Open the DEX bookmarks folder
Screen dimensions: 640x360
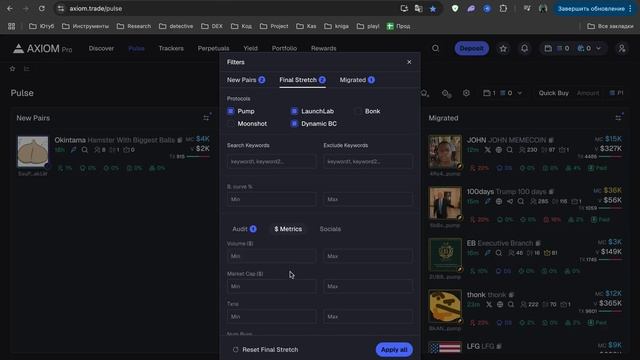click(212, 26)
